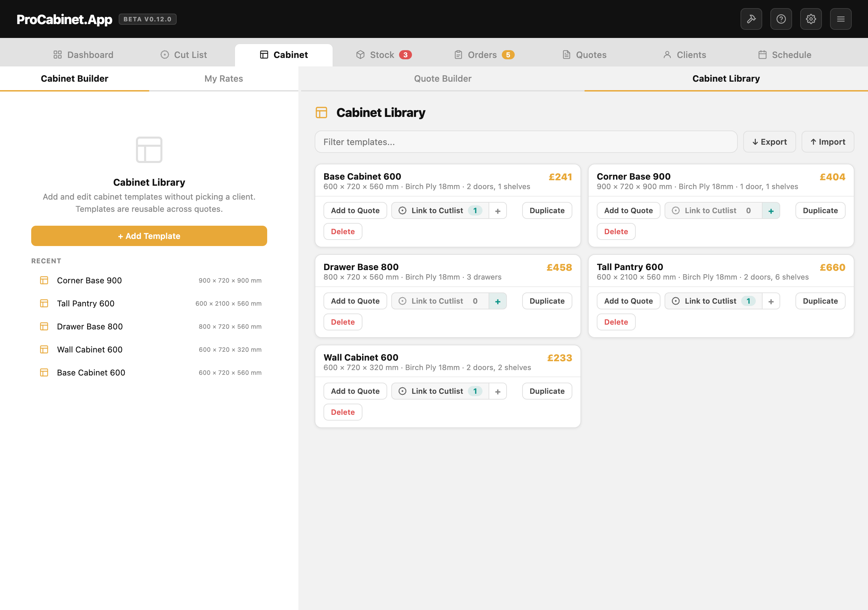Open the Quote Builder sub-tab
The width and height of the screenshot is (868, 610).
point(443,79)
